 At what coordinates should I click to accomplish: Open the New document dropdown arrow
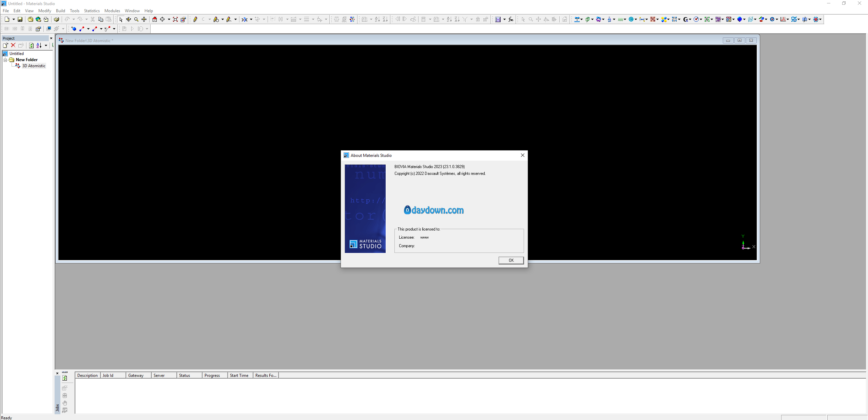click(14, 19)
